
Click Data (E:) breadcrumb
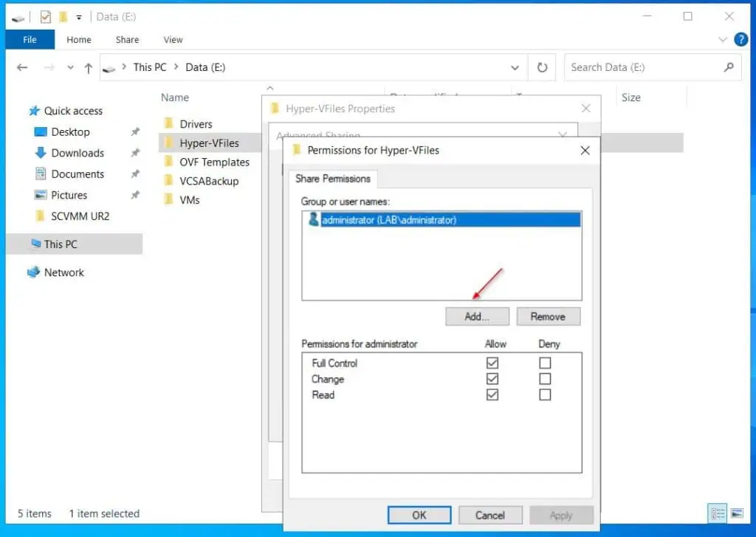pos(205,67)
